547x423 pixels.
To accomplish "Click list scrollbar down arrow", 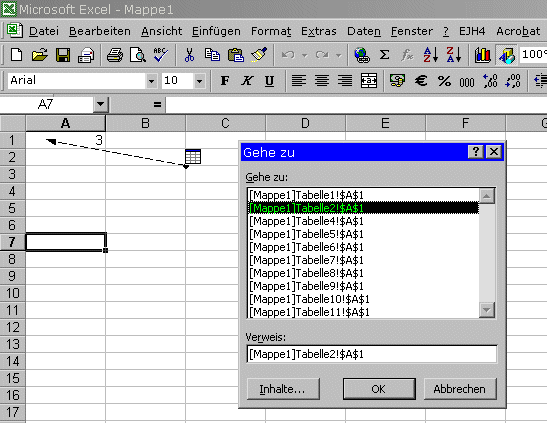I will (x=487, y=310).
